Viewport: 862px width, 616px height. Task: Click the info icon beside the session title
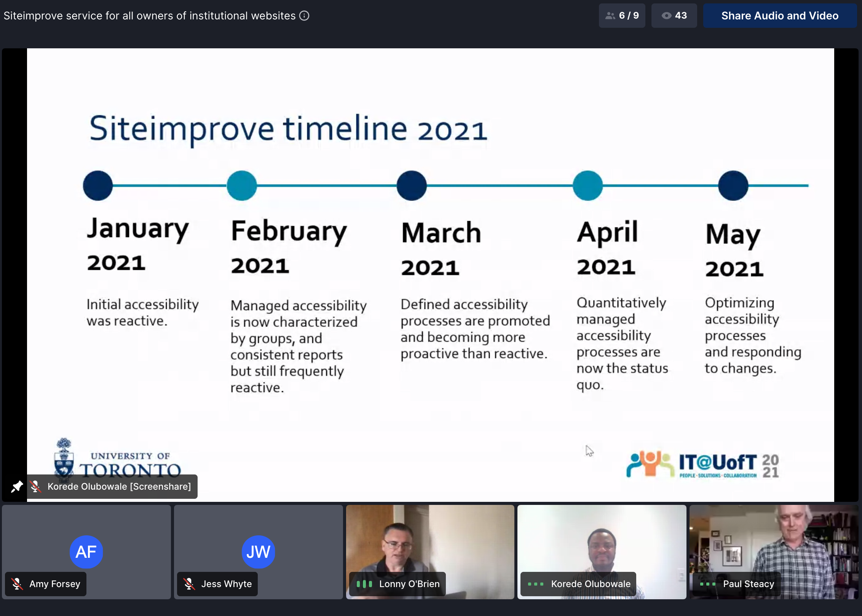[x=304, y=16]
